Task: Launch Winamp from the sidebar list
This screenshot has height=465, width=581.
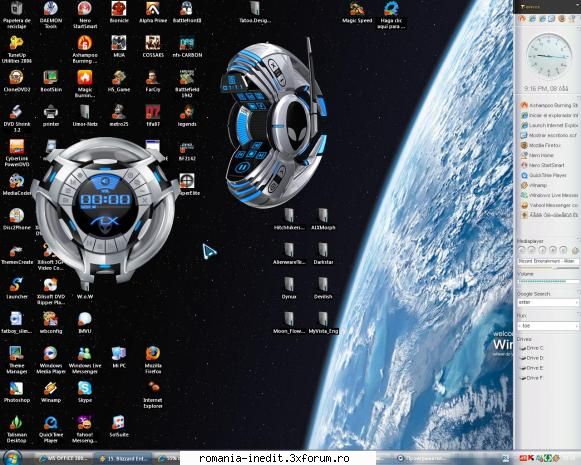Action: click(534, 185)
